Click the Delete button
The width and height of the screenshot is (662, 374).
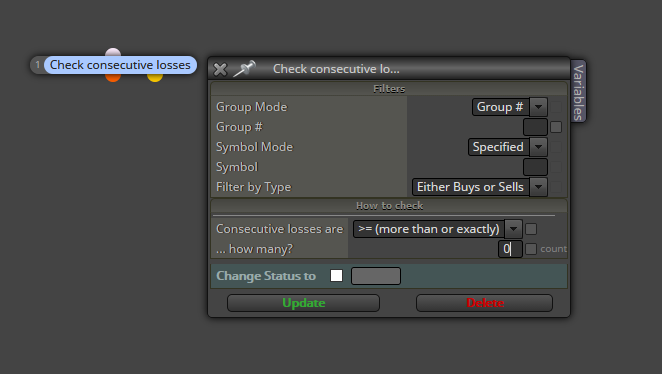pyautogui.click(x=484, y=303)
